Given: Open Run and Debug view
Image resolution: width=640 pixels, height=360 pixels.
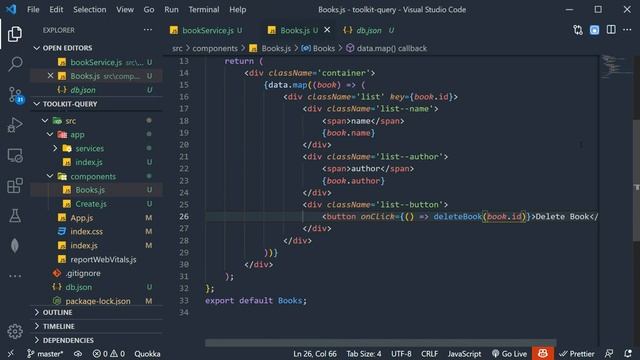Looking at the screenshot, I should [15, 125].
